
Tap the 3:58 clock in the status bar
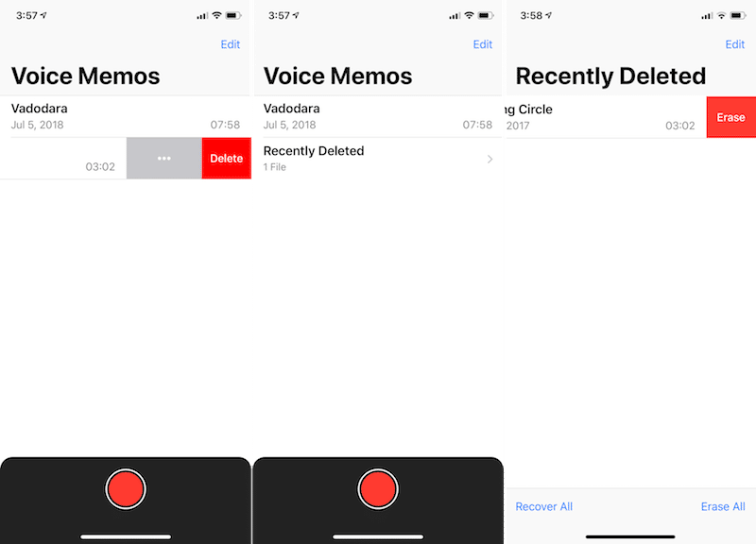[534, 15]
